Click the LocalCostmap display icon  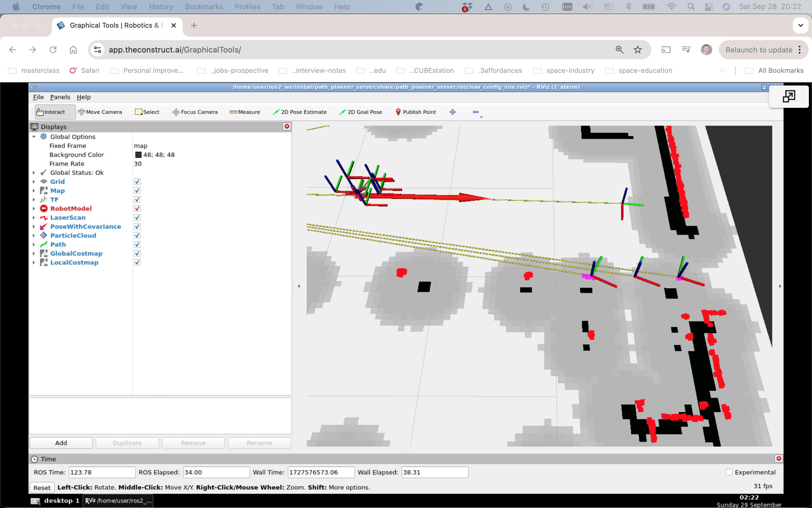pos(44,263)
